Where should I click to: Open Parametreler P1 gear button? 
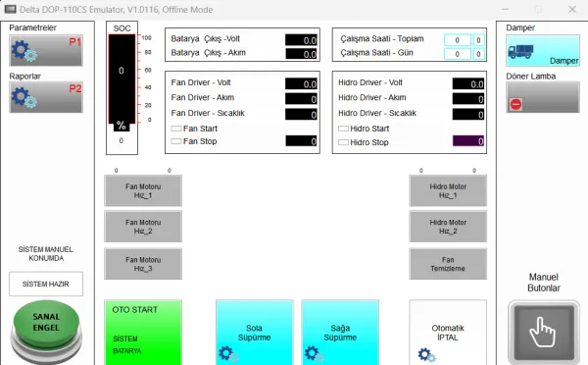point(46,51)
